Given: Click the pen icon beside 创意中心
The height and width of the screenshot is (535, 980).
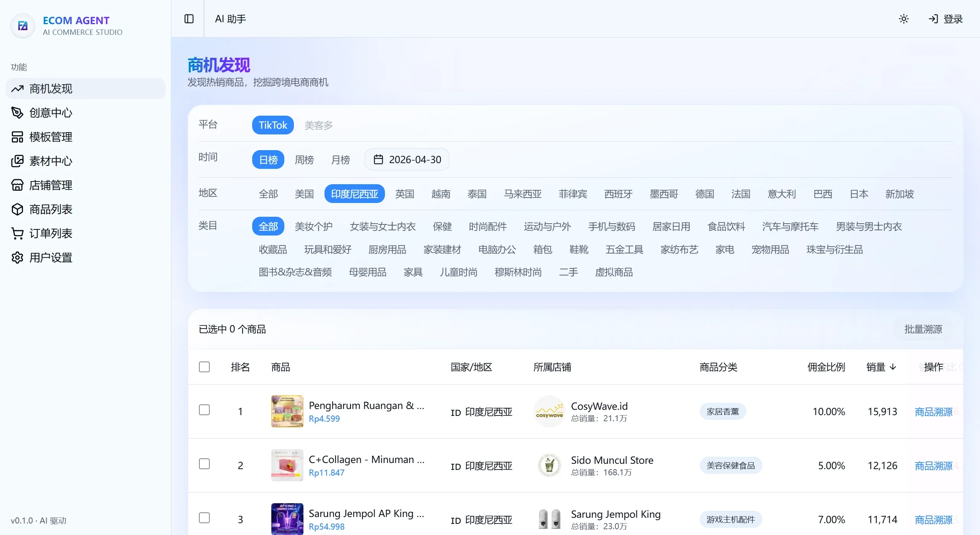Looking at the screenshot, I should (17, 113).
